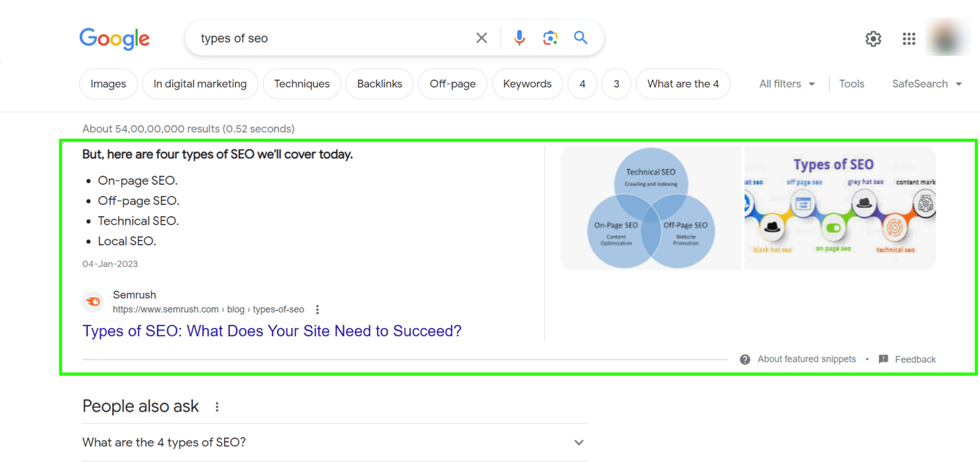This screenshot has width=980, height=462.
Task: Switch to the Images search tab
Action: point(108,84)
